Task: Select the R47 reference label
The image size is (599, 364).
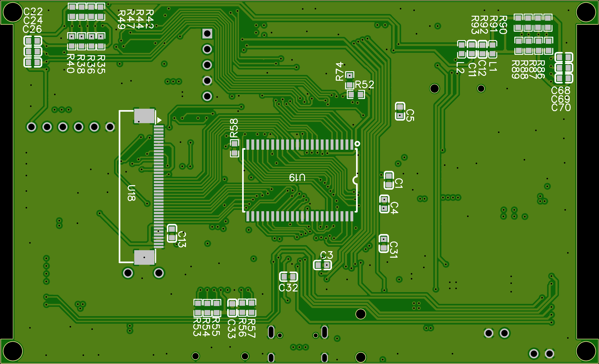Action: pos(131,19)
